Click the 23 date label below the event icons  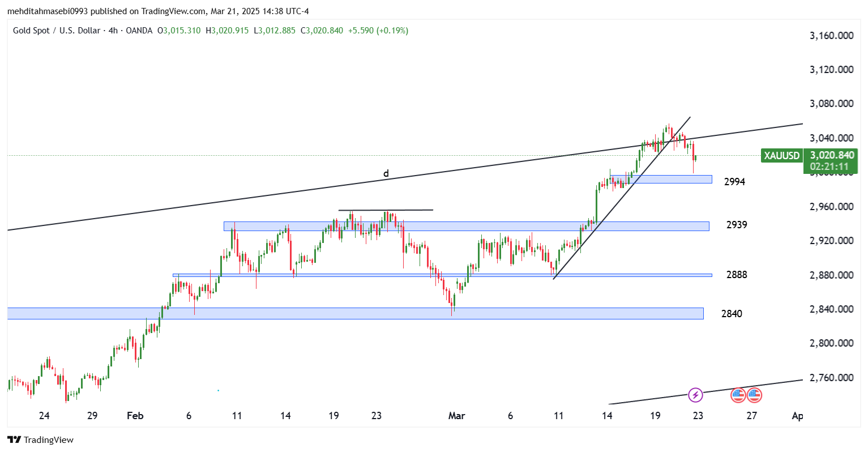698,416
